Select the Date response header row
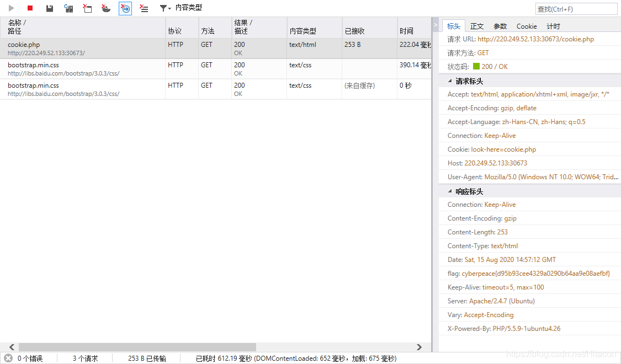 coord(530,260)
